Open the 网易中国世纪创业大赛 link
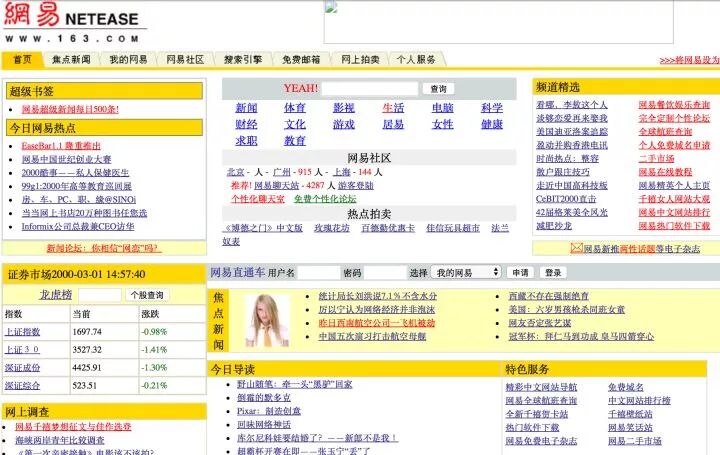The image size is (720, 455). coord(67,159)
